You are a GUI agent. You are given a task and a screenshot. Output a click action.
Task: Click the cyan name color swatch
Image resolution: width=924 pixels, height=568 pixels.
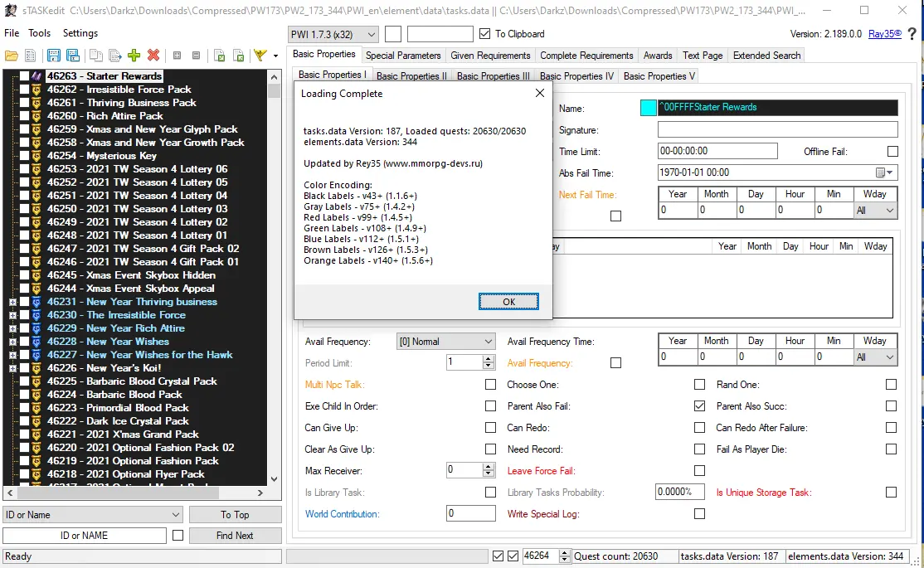pos(649,108)
